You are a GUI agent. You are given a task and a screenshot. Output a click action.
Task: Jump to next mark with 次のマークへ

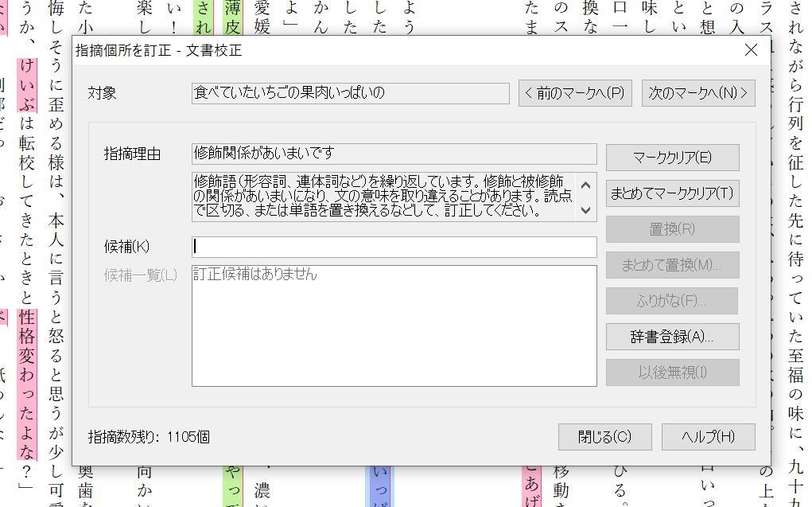tap(697, 93)
